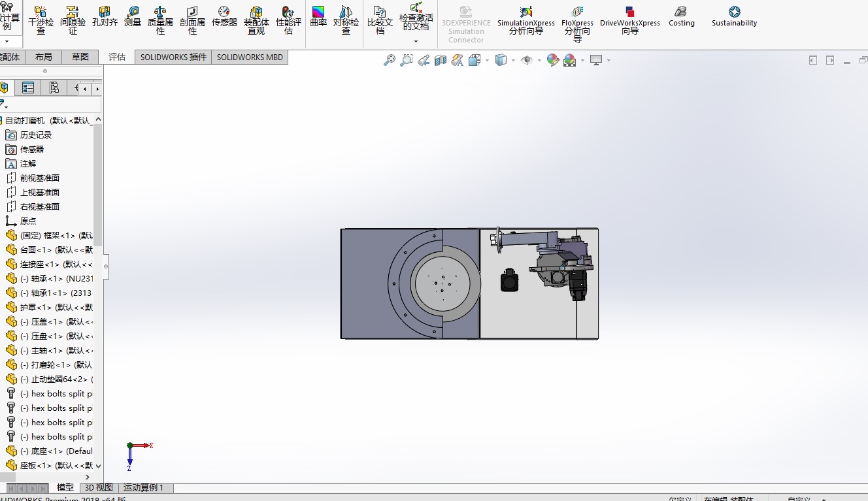Open Section Properties (剖面属性)

192,20
